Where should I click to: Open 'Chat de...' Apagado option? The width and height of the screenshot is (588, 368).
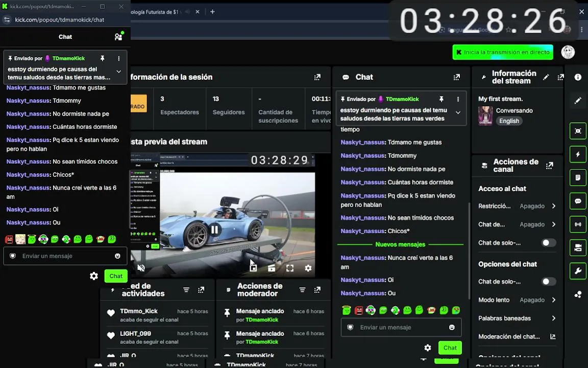point(517,224)
